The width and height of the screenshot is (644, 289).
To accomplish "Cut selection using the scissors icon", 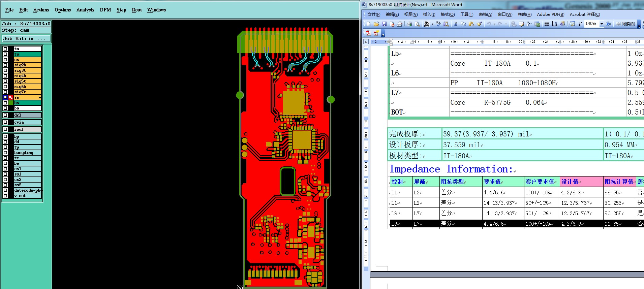I will (x=456, y=24).
